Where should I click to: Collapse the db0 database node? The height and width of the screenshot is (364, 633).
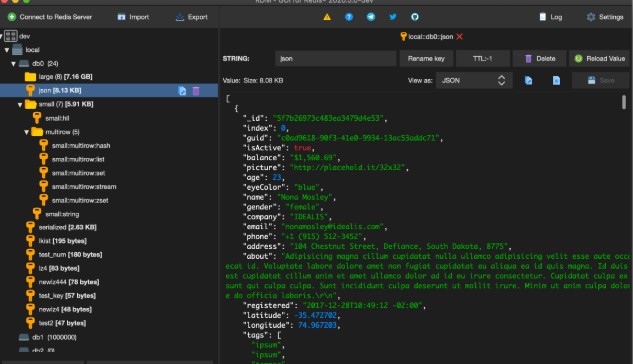point(13,64)
